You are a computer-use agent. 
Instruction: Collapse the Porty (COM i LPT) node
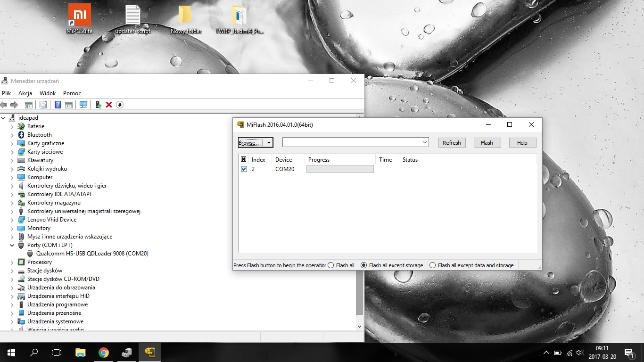coord(12,245)
